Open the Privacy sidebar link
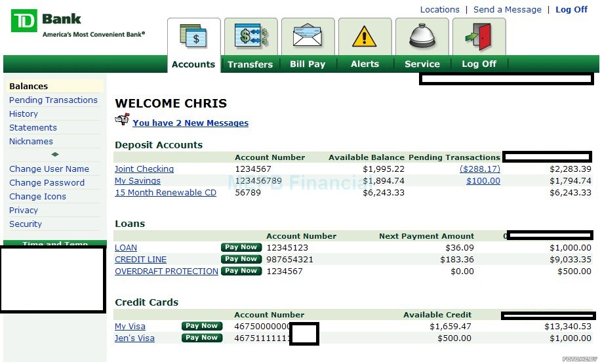The width and height of the screenshot is (600, 364). click(x=24, y=210)
